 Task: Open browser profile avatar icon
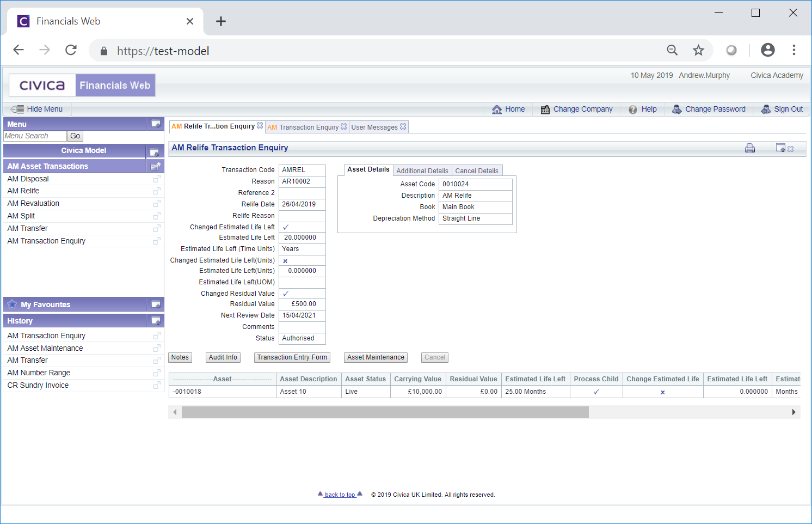pyautogui.click(x=768, y=50)
